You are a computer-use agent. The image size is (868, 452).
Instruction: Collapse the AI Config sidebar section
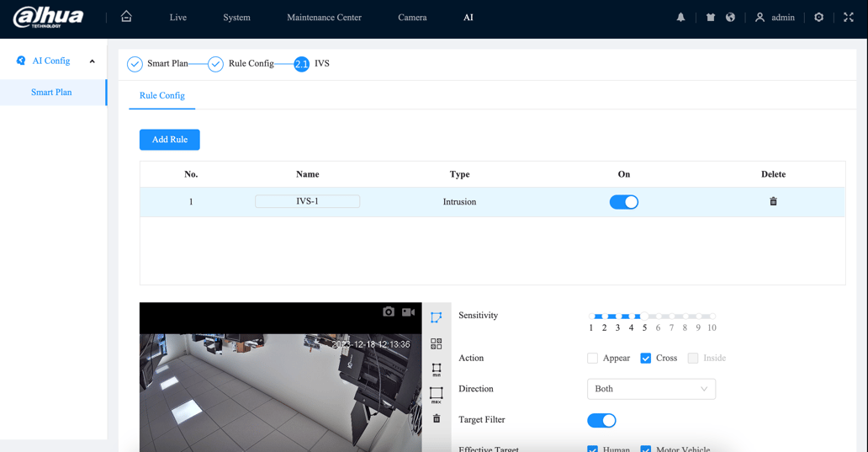tap(93, 61)
